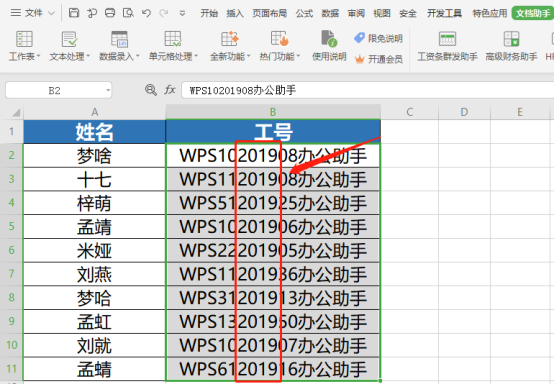Click the 工作表 worksheet icon

pyautogui.click(x=24, y=39)
